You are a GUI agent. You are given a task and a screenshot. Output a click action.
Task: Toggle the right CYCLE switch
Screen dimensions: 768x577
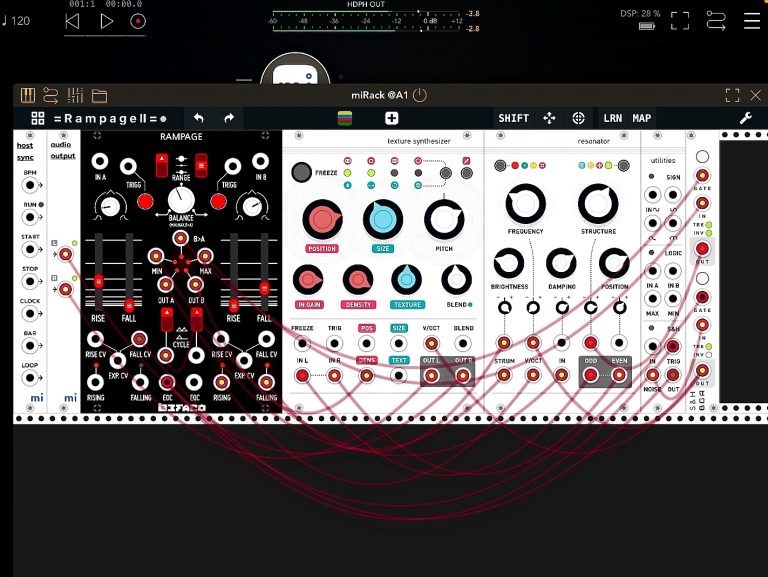pyautogui.click(x=196, y=319)
